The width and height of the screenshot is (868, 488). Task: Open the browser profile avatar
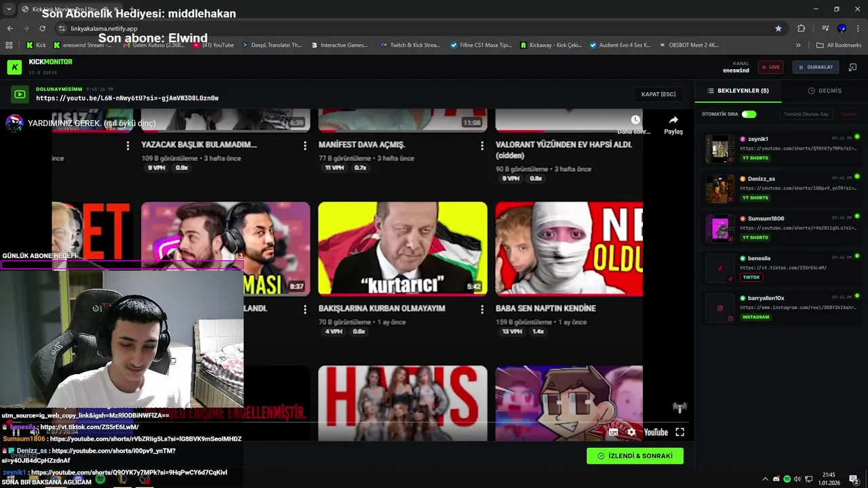point(842,28)
